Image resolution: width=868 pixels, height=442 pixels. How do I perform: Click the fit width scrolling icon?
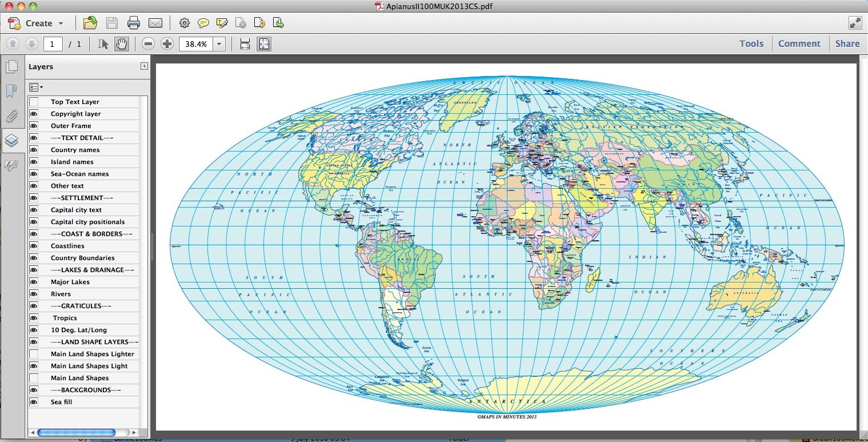[x=245, y=44]
